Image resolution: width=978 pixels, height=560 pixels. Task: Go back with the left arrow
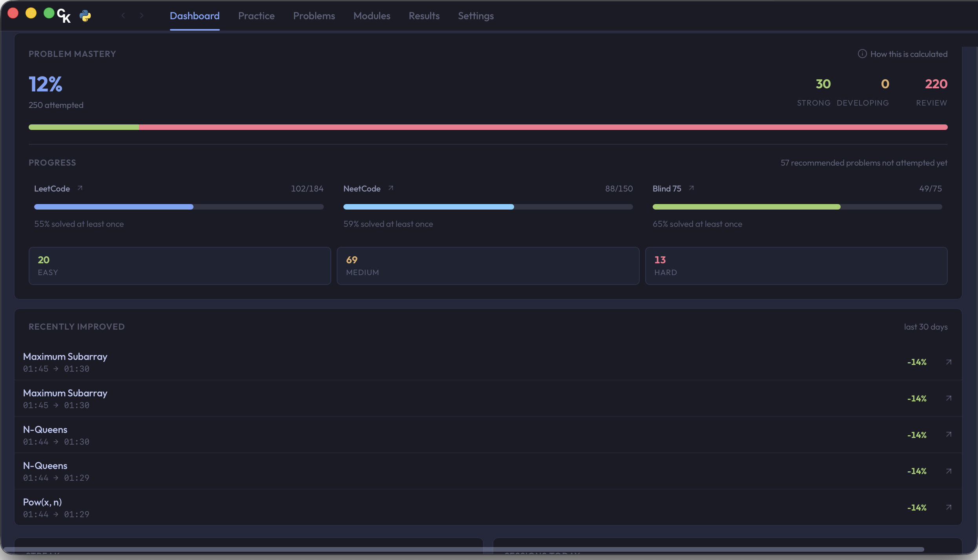click(123, 16)
